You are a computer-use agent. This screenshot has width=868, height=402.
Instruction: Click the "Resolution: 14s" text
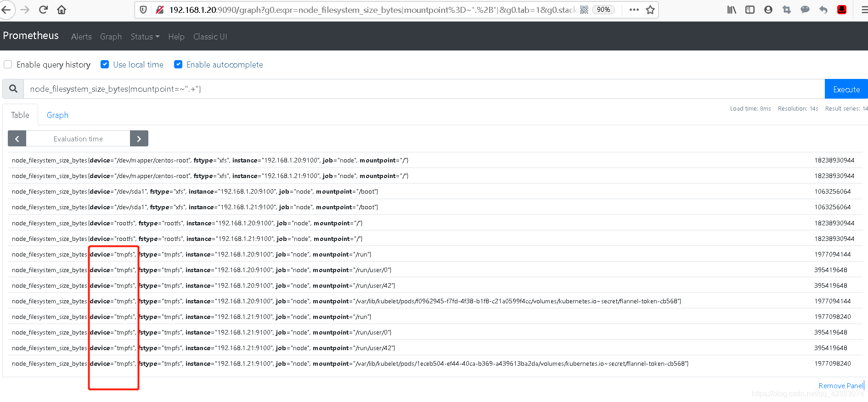tap(798, 109)
